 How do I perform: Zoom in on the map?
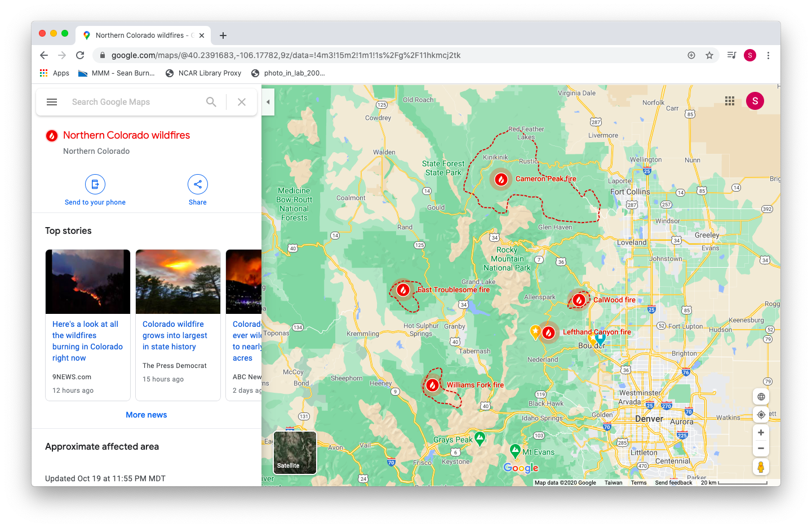tap(761, 433)
